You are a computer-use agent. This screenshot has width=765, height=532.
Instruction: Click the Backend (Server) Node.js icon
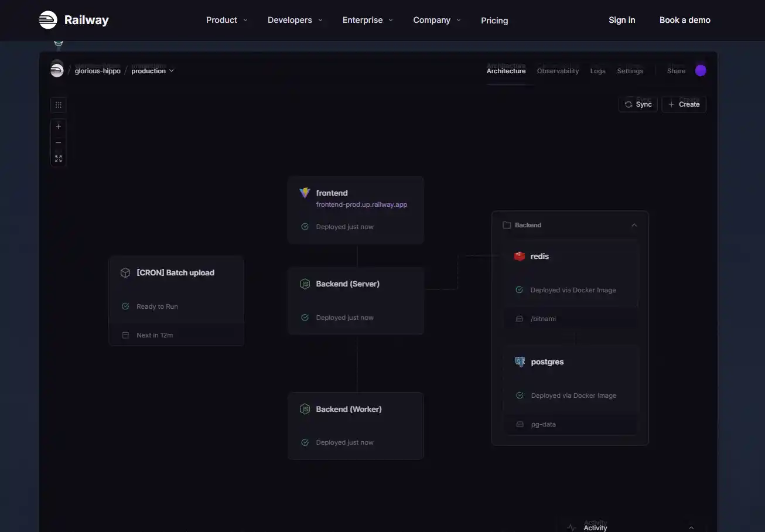click(305, 284)
